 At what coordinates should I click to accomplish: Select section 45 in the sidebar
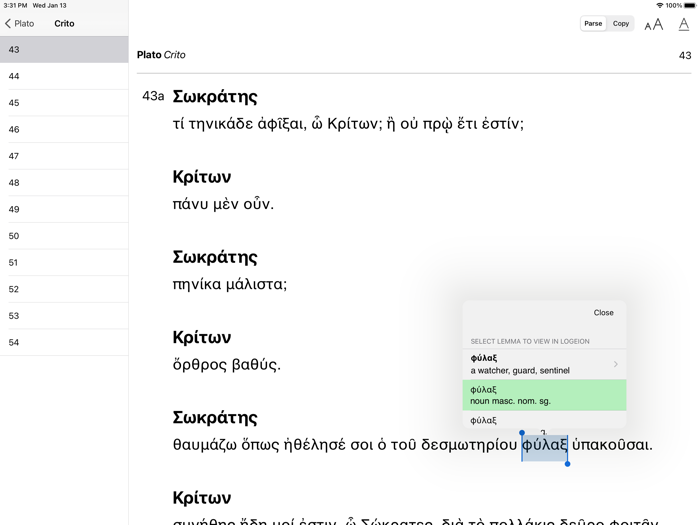(x=64, y=103)
